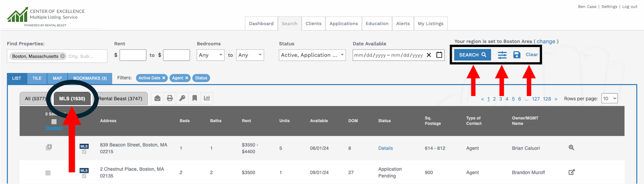Open the Dashboard tab
This screenshot has height=184, width=644.
point(261,23)
